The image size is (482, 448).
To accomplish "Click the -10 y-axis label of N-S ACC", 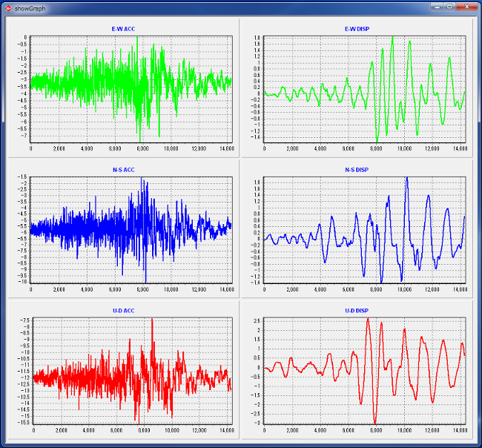I will [23, 282].
